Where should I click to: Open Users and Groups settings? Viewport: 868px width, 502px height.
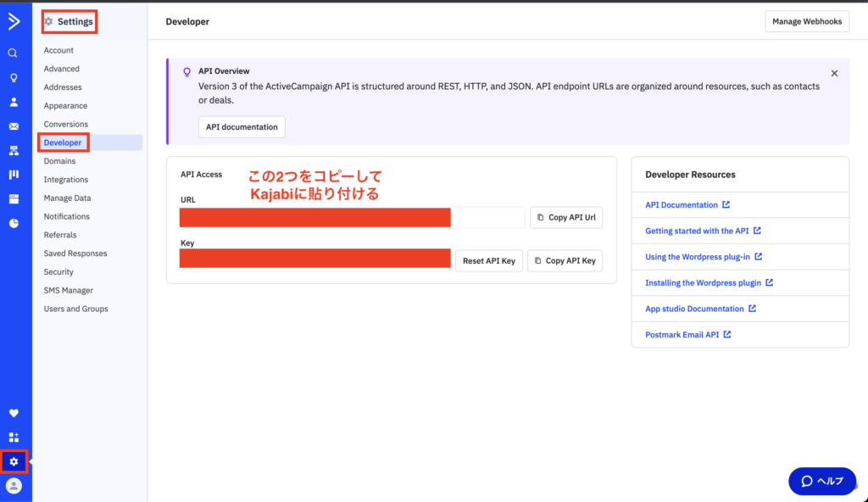coord(75,309)
